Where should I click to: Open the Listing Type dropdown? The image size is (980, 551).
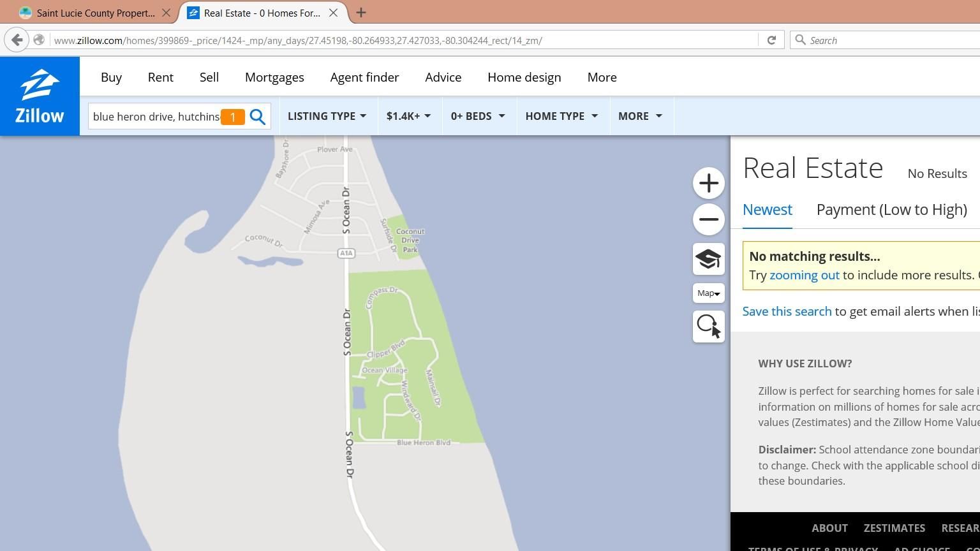(327, 116)
